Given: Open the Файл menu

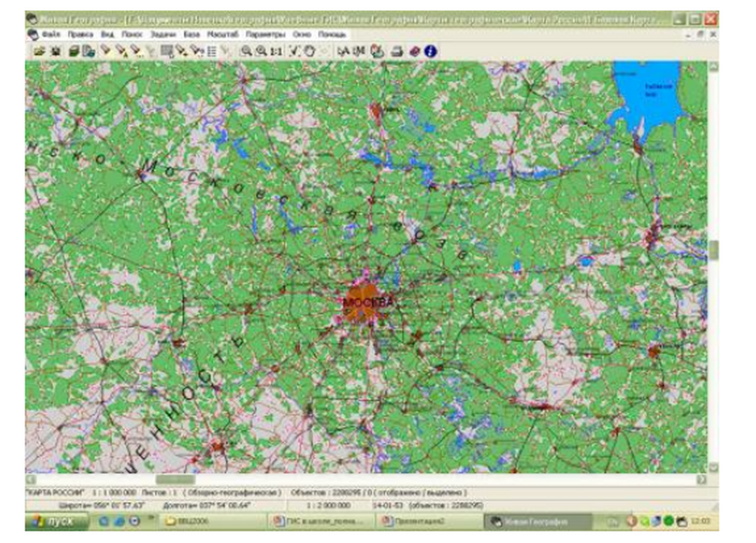Looking at the screenshot, I should coord(51,35).
